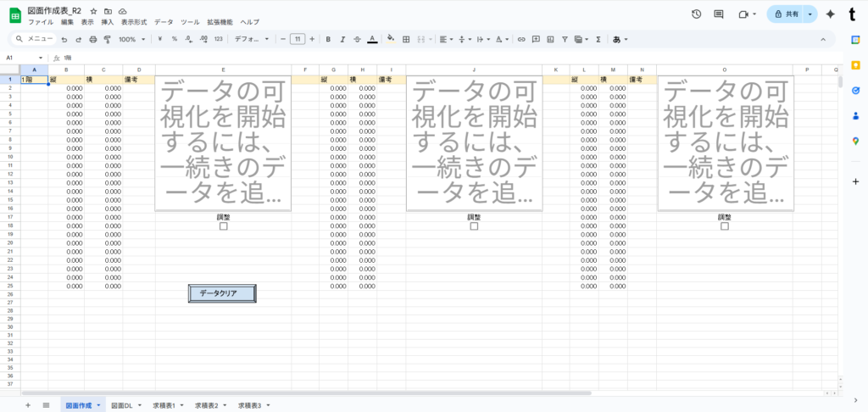Open the データ menu
Image resolution: width=868 pixels, height=412 pixels.
[x=164, y=22]
